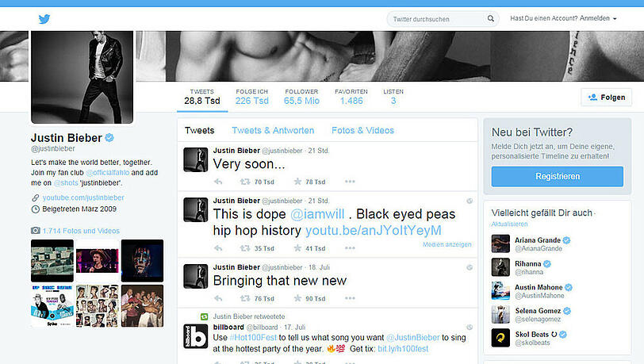
Task: Open the @officialfahlo mention link
Action: 108,173
